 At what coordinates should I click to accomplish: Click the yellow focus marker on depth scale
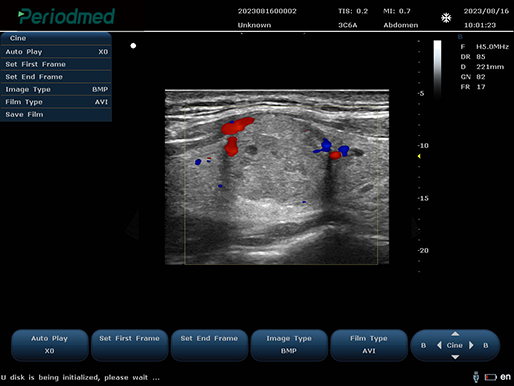tap(419, 156)
